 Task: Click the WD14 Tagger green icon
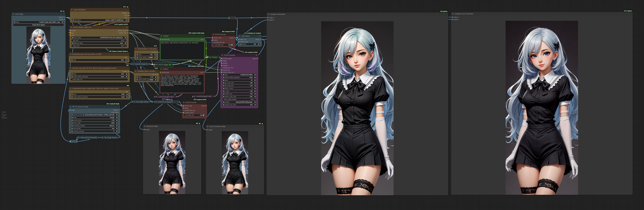click(x=170, y=65)
